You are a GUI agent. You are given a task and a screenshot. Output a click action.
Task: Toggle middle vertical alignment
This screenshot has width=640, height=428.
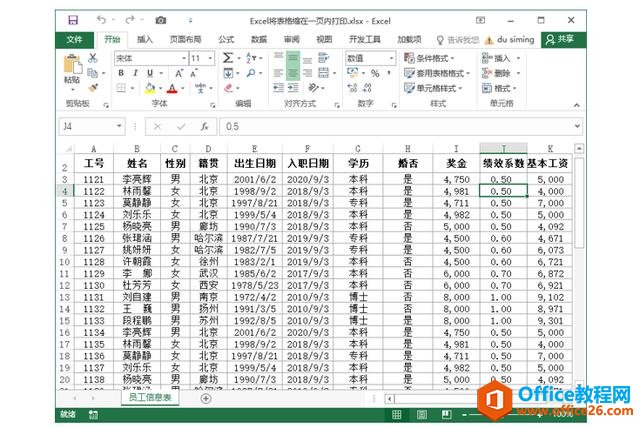(x=293, y=58)
